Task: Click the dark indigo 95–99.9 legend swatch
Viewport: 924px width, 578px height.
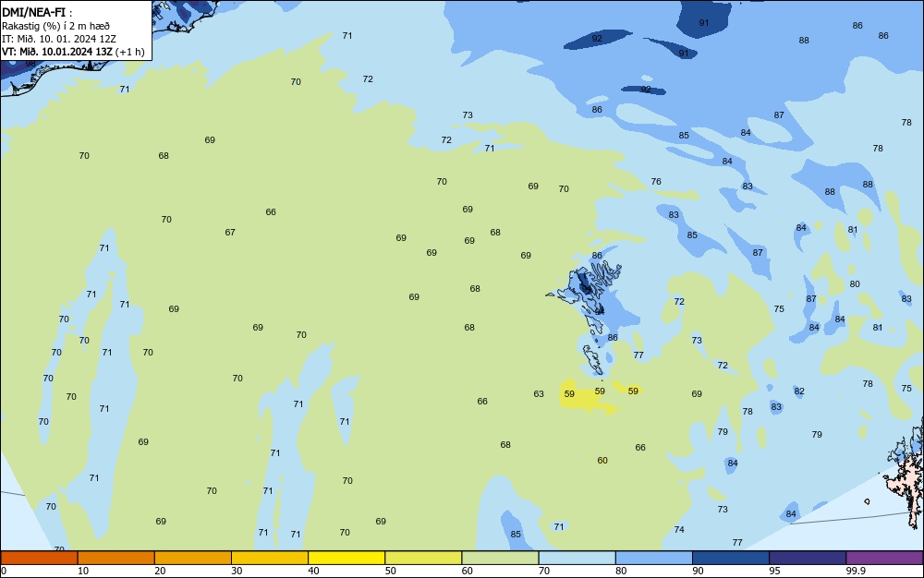Action: 808,558
